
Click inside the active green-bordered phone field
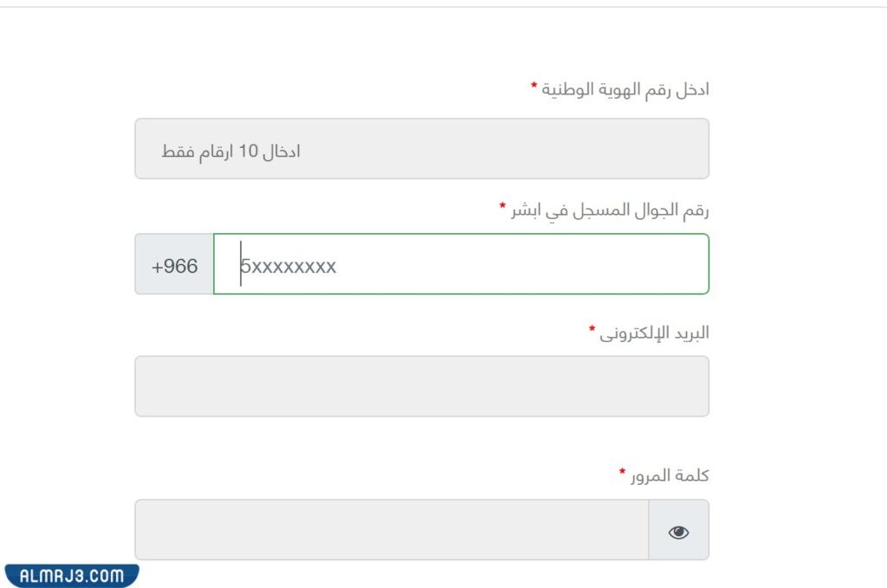[x=459, y=265]
